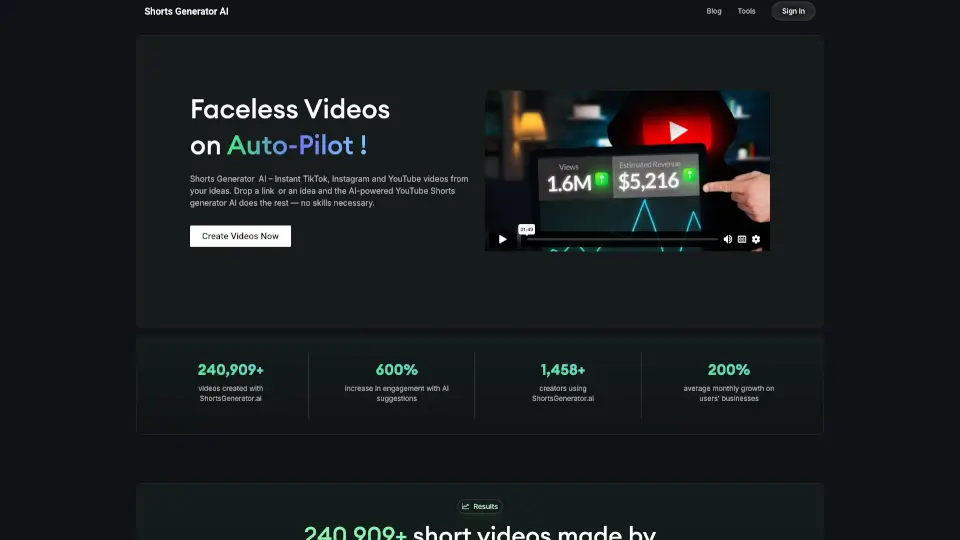Viewport: 960px width, 540px height.
Task: Mute the video with the volume icon
Action: pos(727,239)
